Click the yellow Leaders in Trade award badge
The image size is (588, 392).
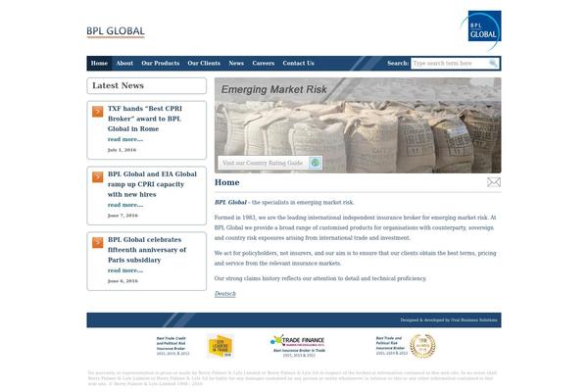(220, 346)
